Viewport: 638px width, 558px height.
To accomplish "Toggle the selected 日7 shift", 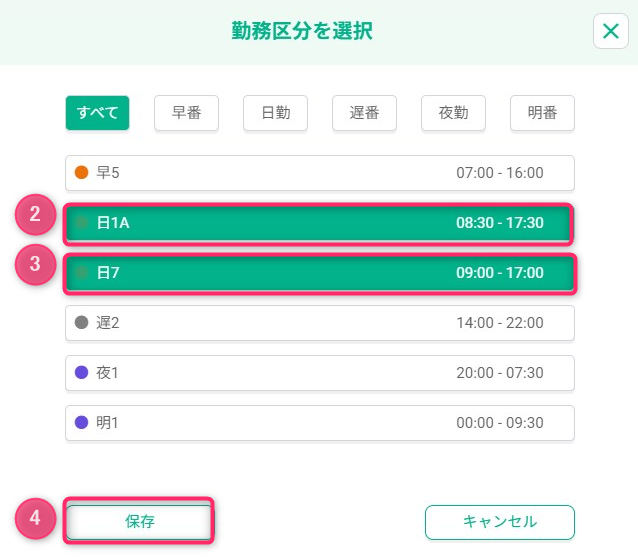I will coord(320,273).
